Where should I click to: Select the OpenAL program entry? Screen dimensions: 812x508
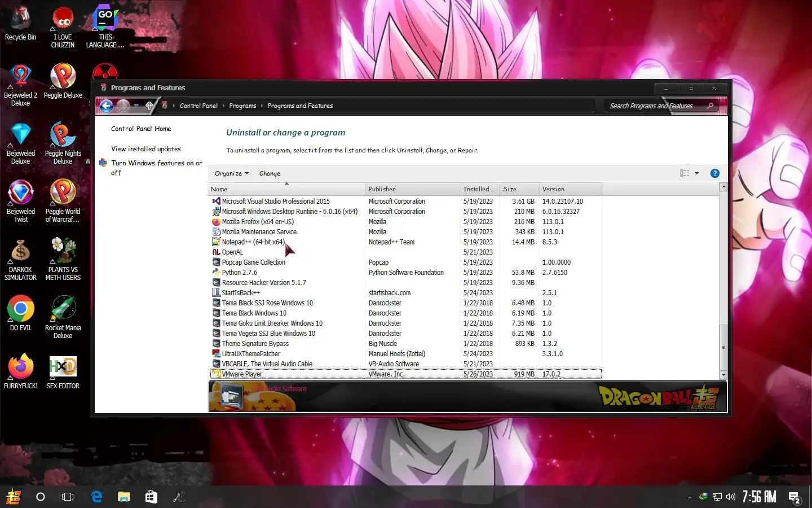click(x=406, y=252)
